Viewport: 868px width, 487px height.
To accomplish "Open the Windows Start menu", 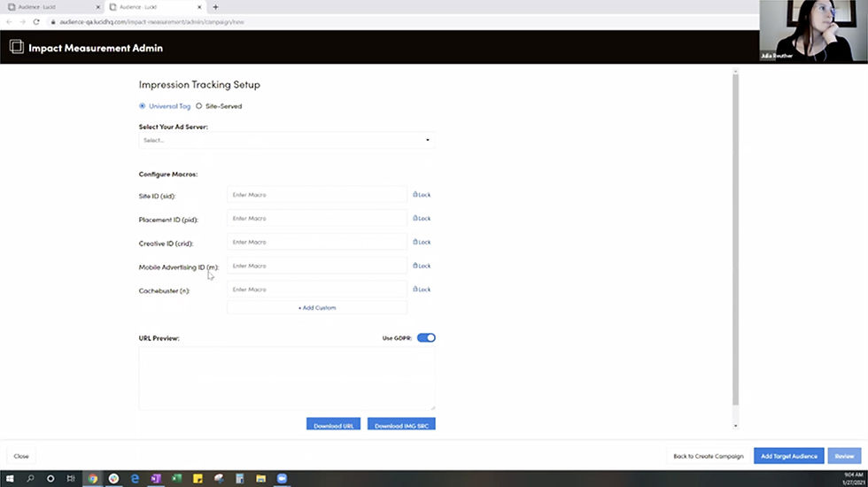I will coord(10,479).
